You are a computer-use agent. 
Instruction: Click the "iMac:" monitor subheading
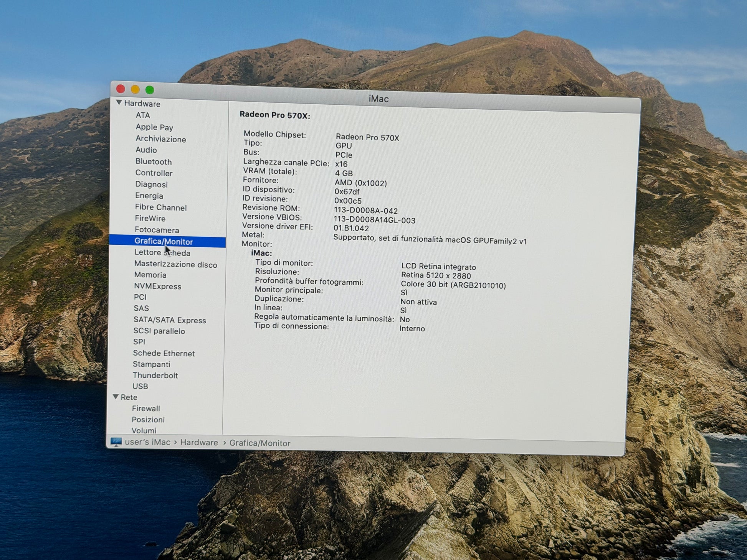261,253
